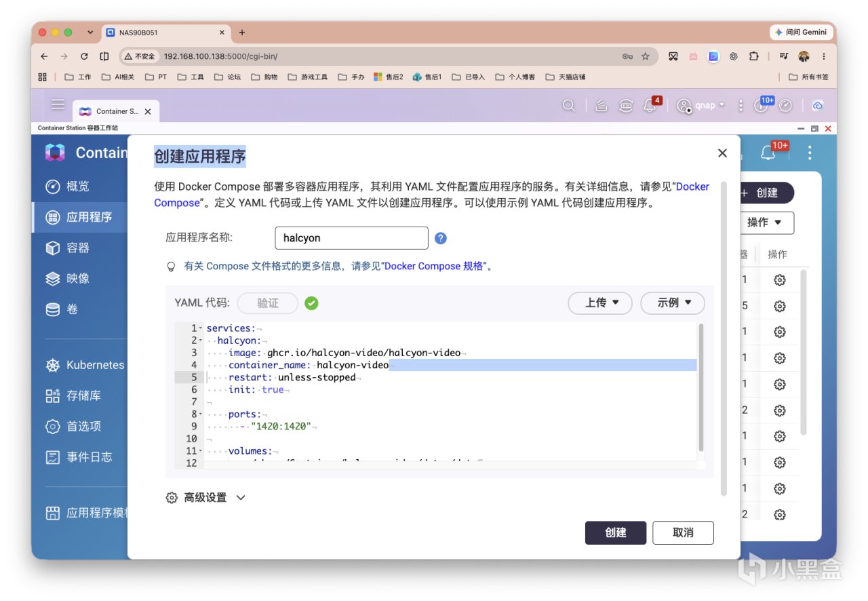Click the gear in the row showing 5

point(779,306)
